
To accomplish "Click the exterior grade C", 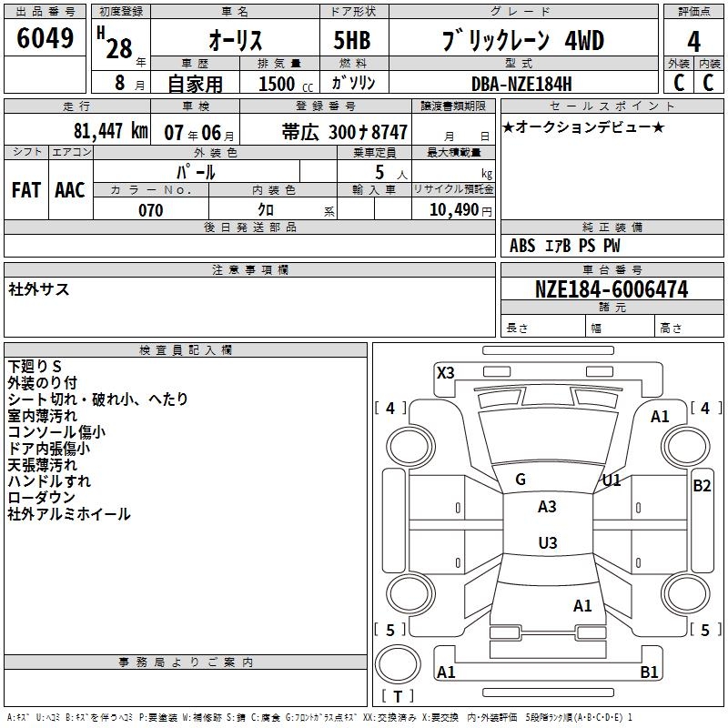I will tap(679, 82).
